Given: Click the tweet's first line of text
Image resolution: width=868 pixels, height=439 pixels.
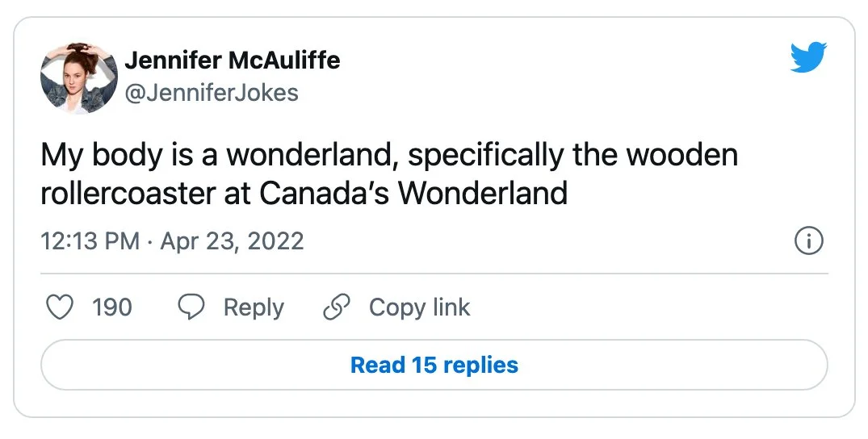Looking at the screenshot, I should click(389, 154).
